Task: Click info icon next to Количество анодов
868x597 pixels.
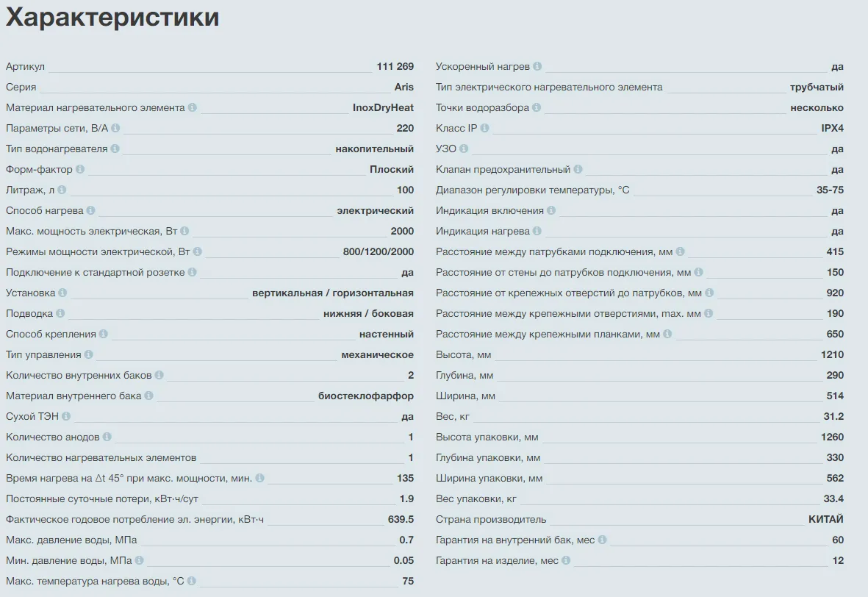Action: [107, 437]
